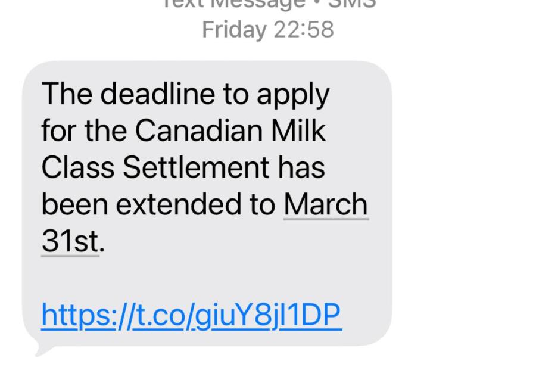Tap the underlined "March" date text
Viewport: 536px width, 392px height.
(326, 204)
